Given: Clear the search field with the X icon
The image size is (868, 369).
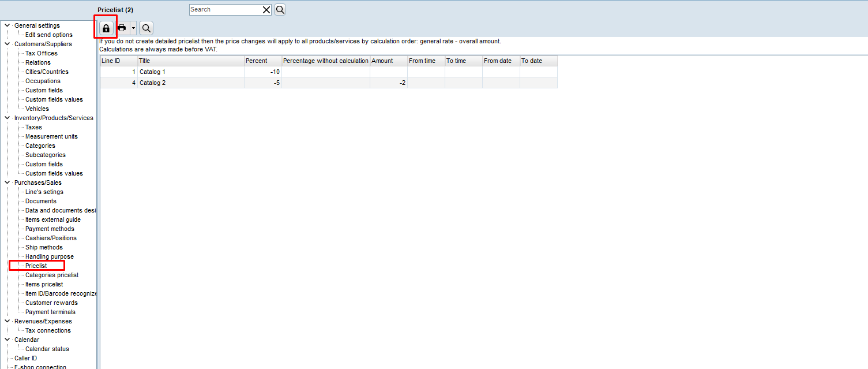Looking at the screenshot, I should (x=266, y=9).
